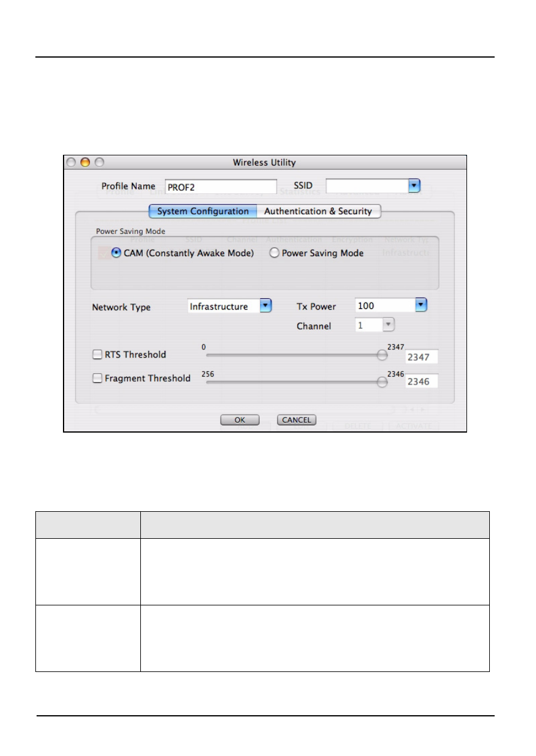This screenshot has width=536, height=756.
Task: Minimize the Wireless Utility window
Action: pos(85,162)
